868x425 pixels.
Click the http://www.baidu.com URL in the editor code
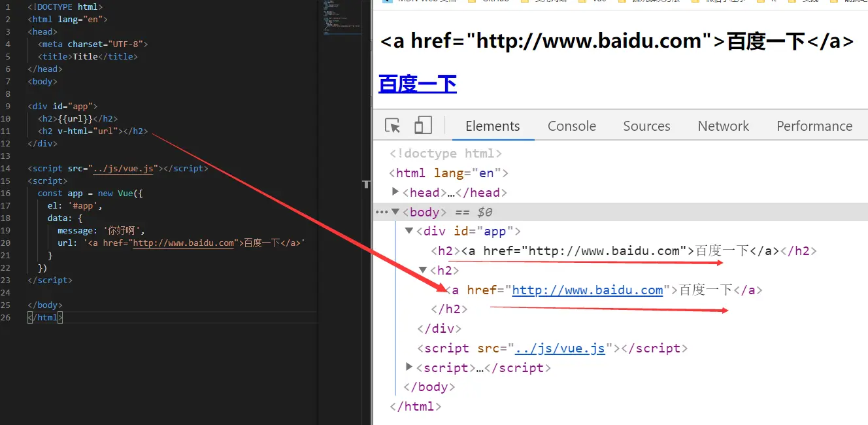184,243
